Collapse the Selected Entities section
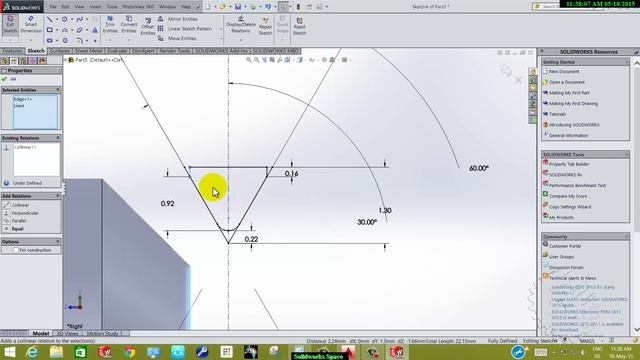The image size is (640, 360). pyautogui.click(x=58, y=90)
